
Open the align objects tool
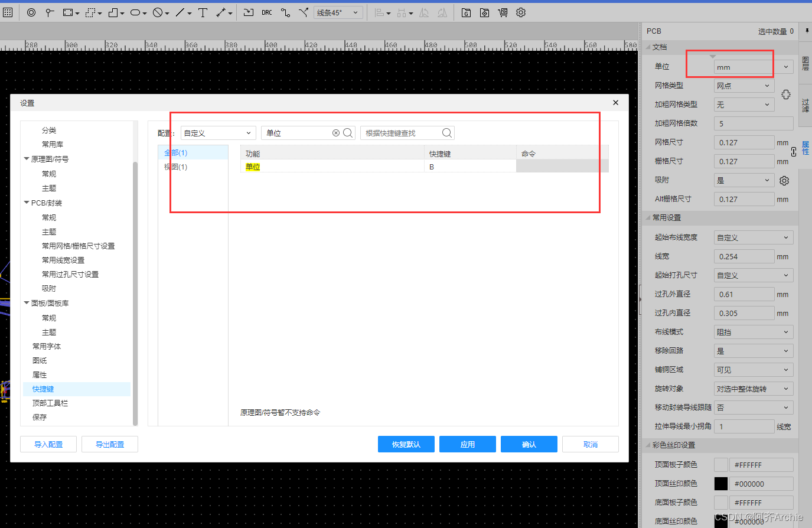coord(380,12)
